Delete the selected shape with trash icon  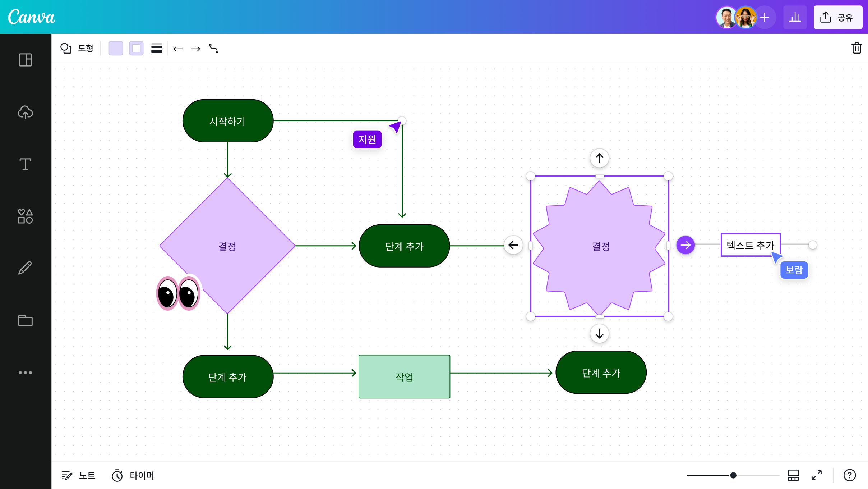pyautogui.click(x=857, y=48)
